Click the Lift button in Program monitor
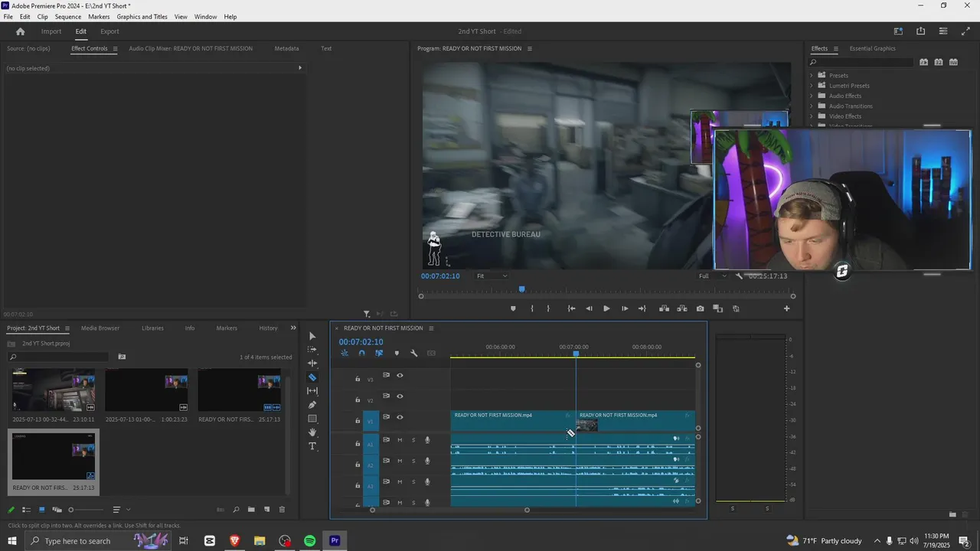The height and width of the screenshot is (551, 980). 664,308
